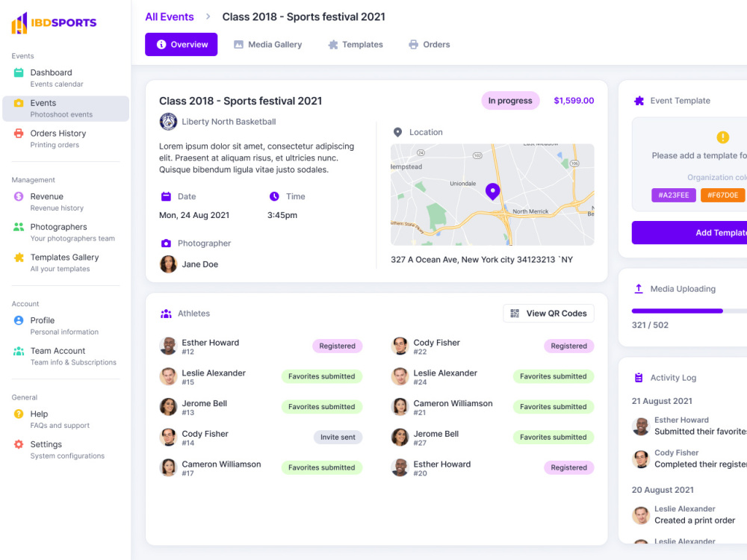Viewport: 747px width, 560px height.
Task: Click Leslie Alexander #24 Favorites submitted badge
Action: pyautogui.click(x=553, y=376)
